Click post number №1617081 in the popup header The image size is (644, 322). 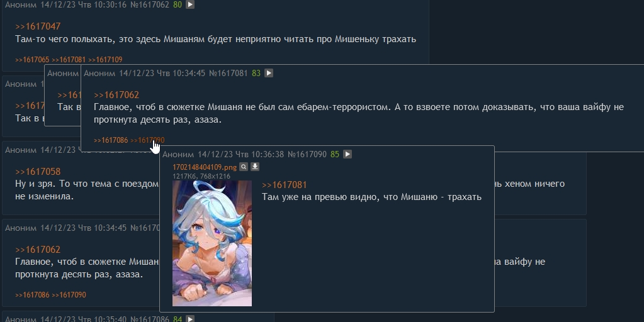pos(229,73)
